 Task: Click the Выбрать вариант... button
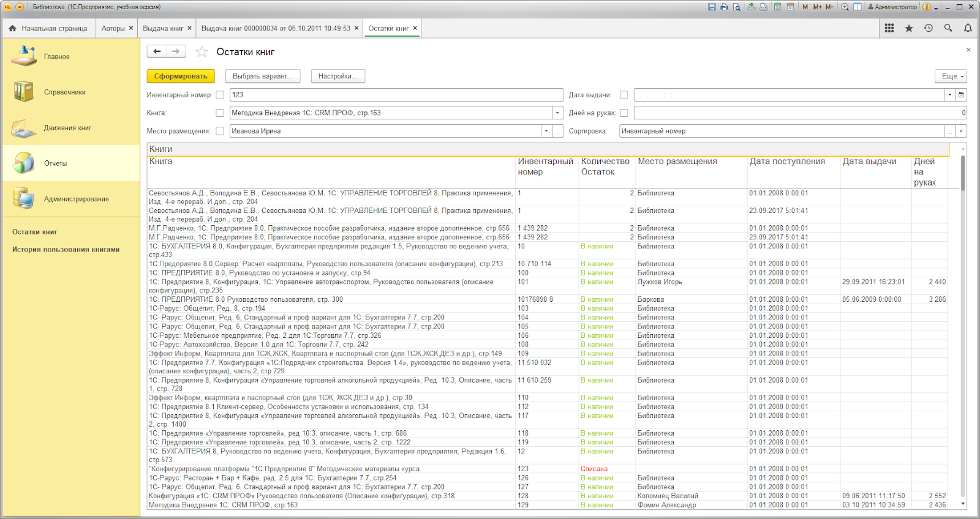point(263,76)
